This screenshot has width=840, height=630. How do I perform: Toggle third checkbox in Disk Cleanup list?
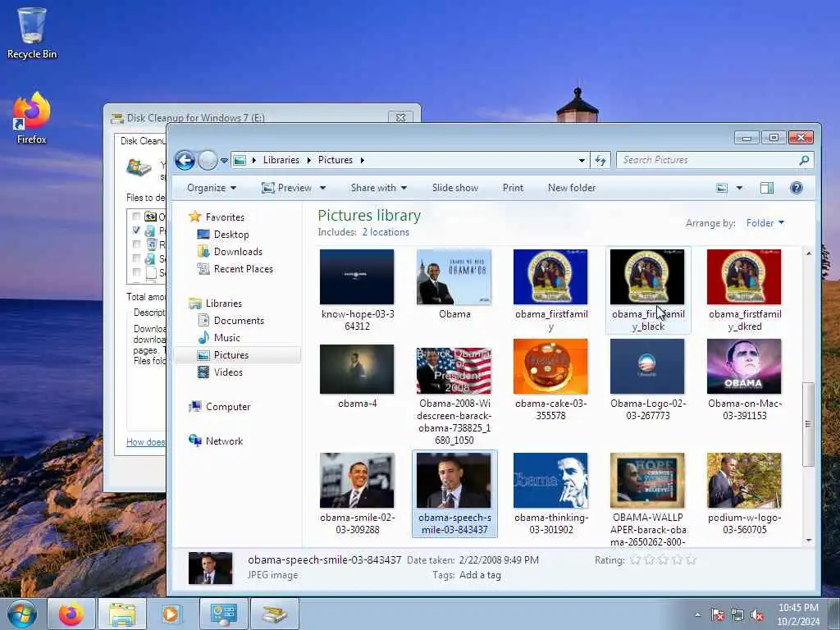pyautogui.click(x=136, y=244)
